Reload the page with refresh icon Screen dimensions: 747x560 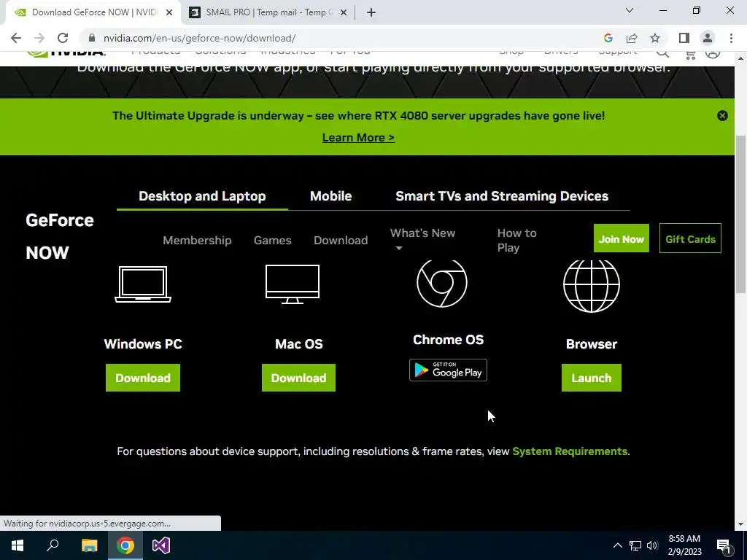pos(63,38)
